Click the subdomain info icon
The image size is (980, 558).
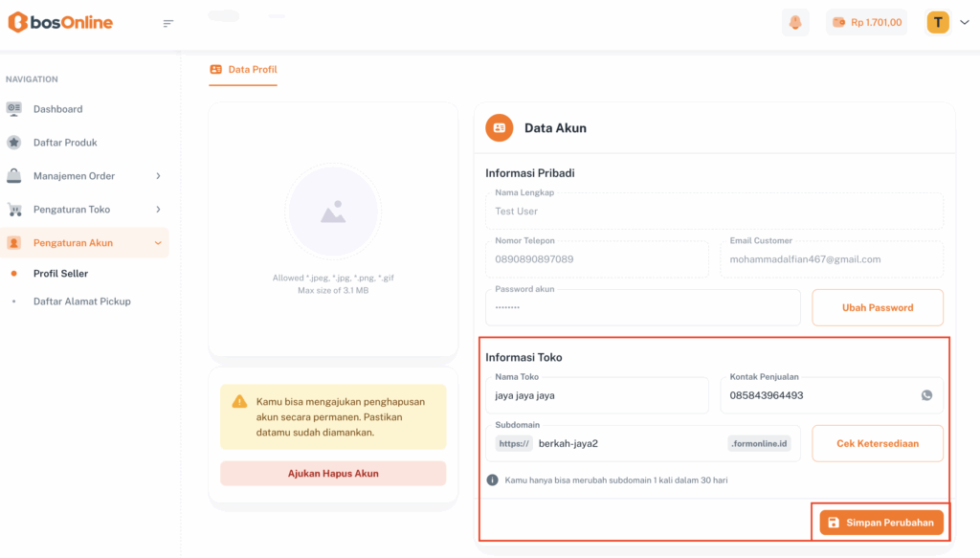492,480
